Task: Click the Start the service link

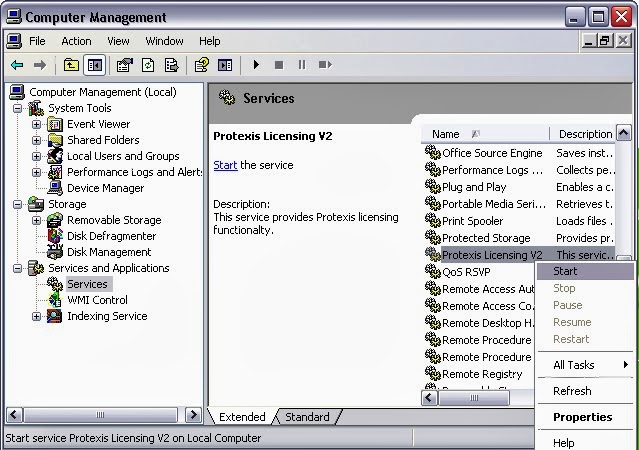Action: click(225, 165)
